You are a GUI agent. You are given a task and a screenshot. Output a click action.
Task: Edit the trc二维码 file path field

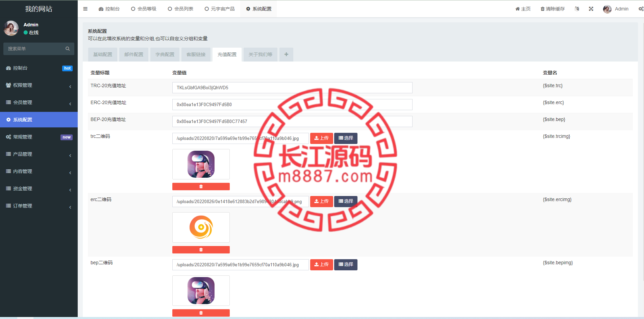click(x=241, y=138)
